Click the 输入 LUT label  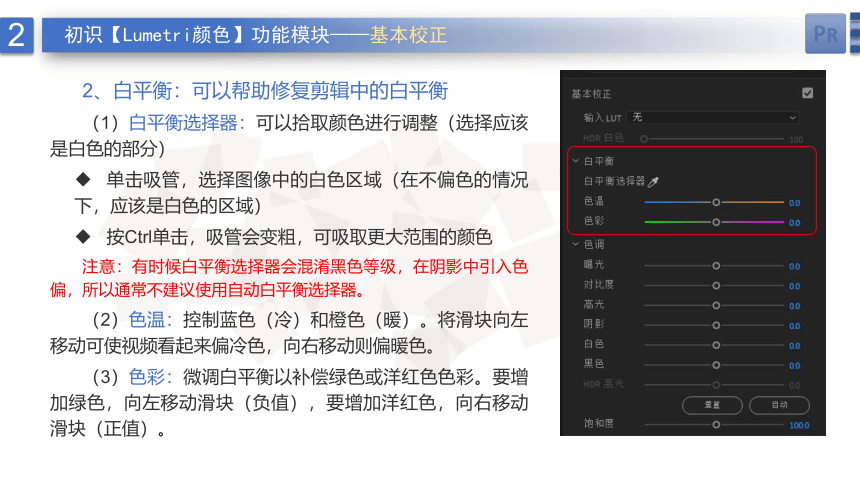[x=602, y=117]
